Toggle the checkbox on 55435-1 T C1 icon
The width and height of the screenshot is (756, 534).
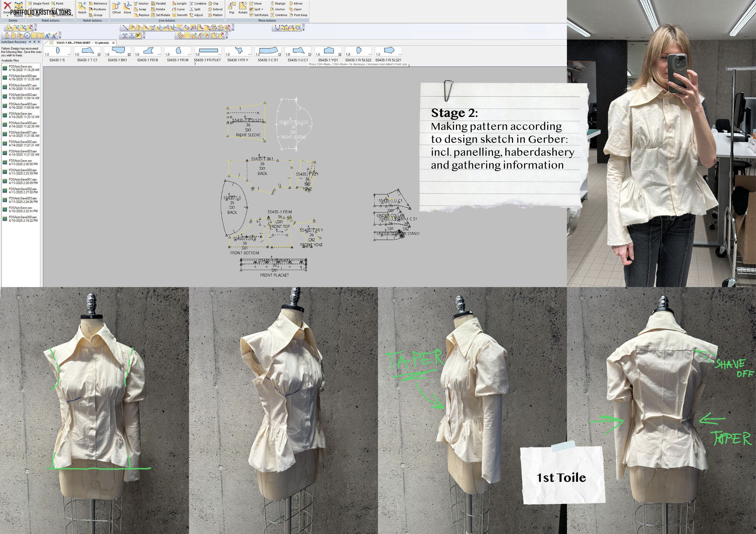(99, 55)
